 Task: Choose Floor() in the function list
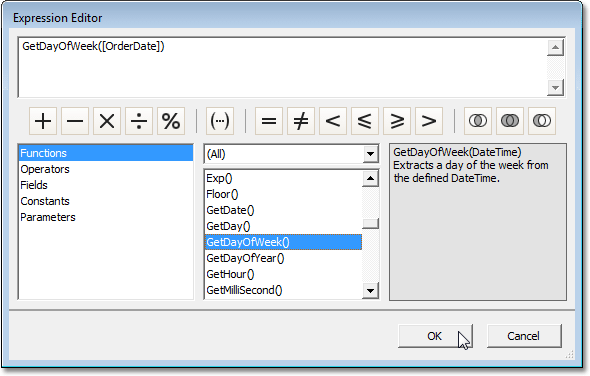click(283, 194)
